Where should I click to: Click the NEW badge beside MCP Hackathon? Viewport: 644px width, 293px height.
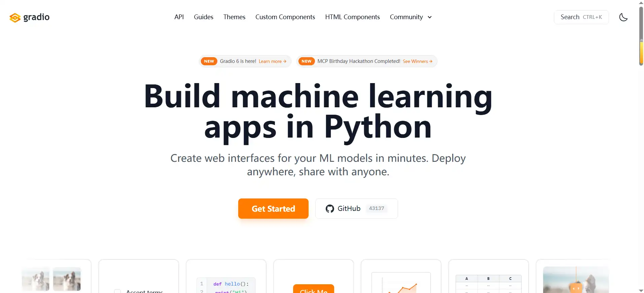(x=307, y=61)
